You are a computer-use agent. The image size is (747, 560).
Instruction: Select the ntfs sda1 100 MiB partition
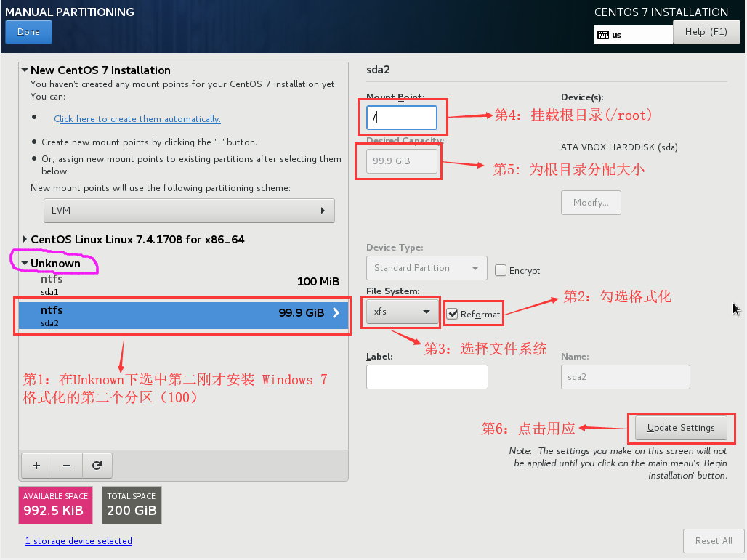[x=184, y=284]
